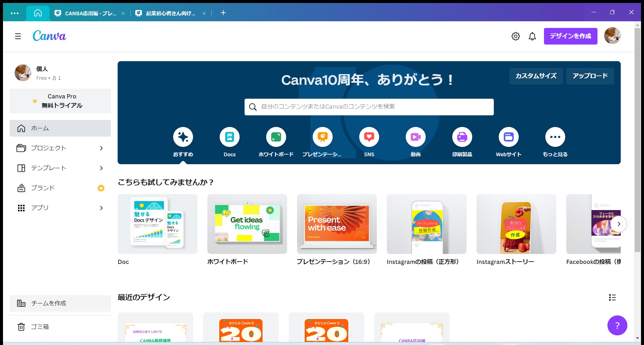The width and height of the screenshot is (644, 345).
Task: Open プレゼンテーション（16:9）thumbnail
Action: [x=337, y=224]
